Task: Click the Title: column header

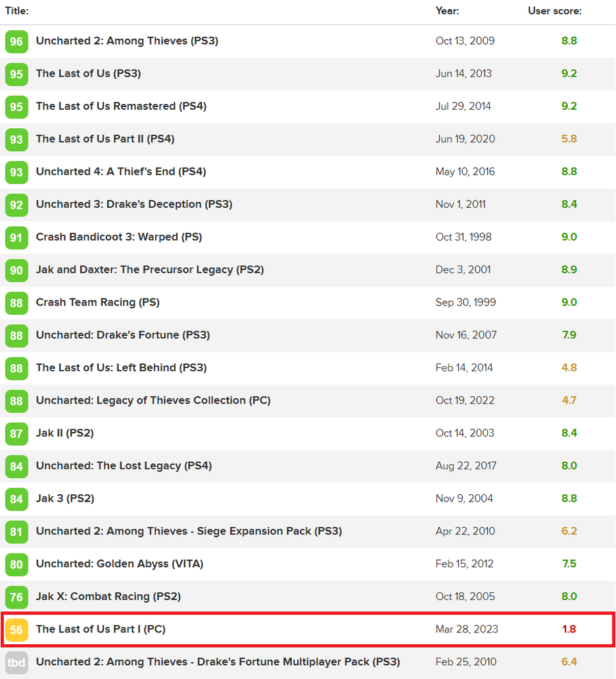Action: coord(17,11)
